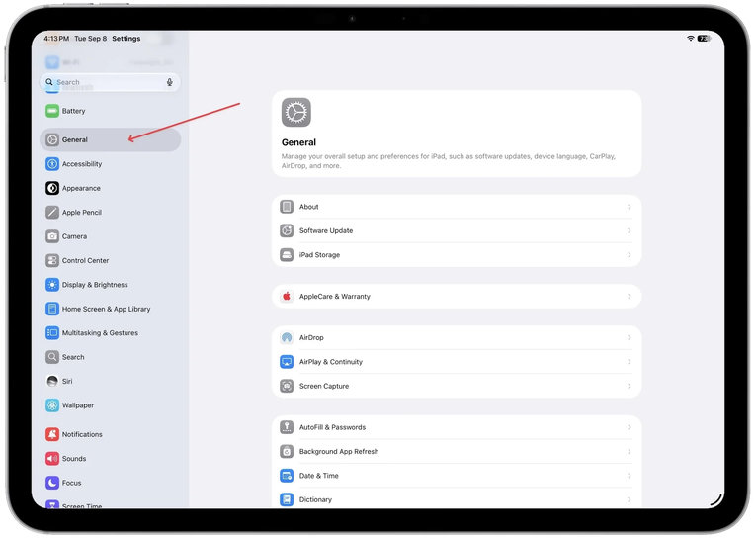Tap the Background App Refresh icon

pos(287,452)
